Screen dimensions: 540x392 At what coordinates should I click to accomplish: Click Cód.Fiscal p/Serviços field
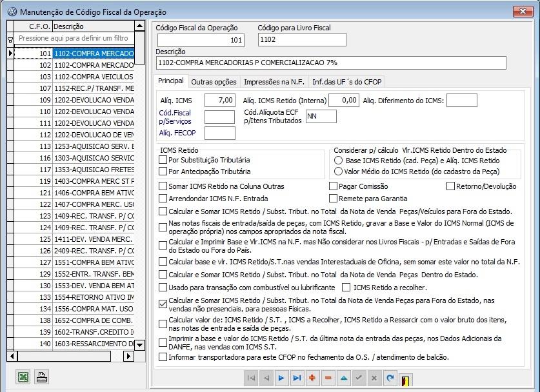tap(220, 117)
